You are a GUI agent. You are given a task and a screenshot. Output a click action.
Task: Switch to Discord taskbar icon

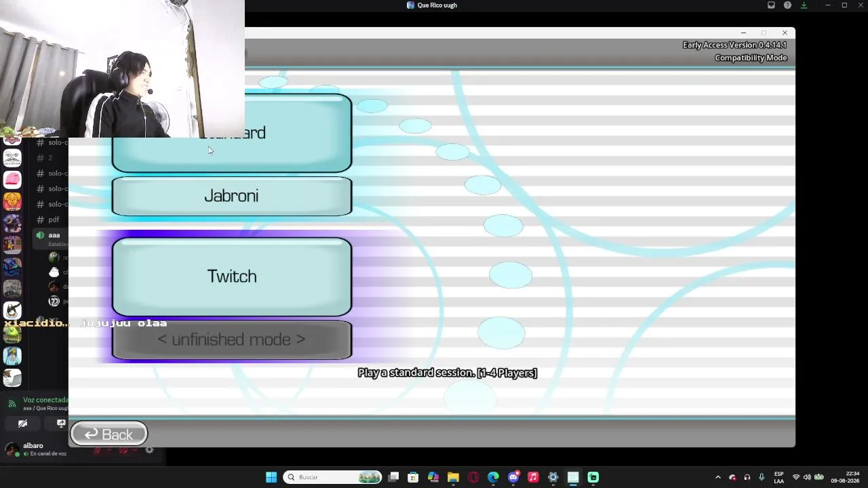pyautogui.click(x=513, y=477)
